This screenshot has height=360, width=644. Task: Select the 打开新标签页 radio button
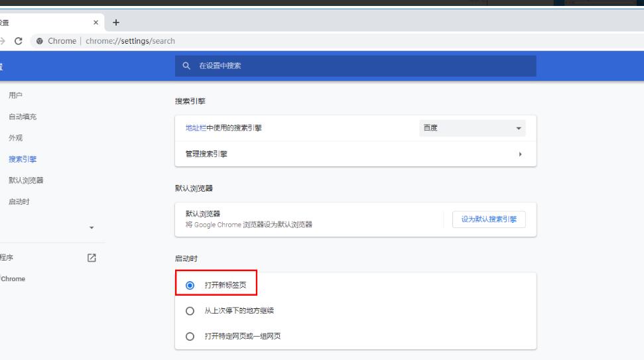click(190, 285)
